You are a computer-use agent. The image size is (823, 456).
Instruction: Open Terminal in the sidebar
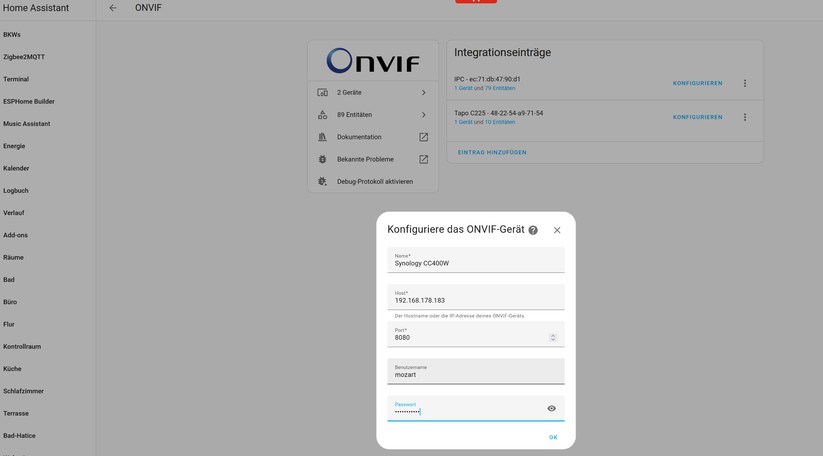(x=16, y=79)
